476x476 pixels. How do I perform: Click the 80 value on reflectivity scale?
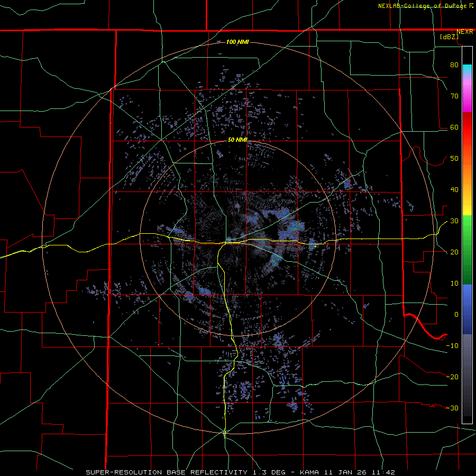(x=454, y=65)
